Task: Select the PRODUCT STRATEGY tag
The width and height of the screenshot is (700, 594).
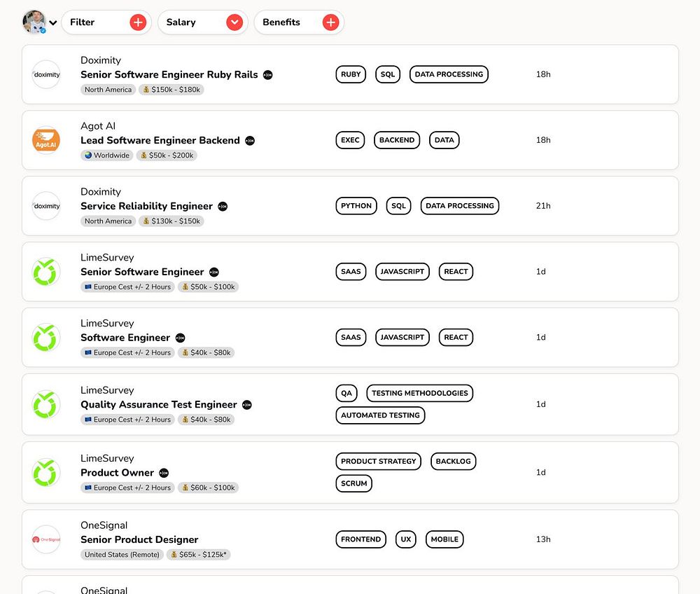Action: pyautogui.click(x=379, y=462)
